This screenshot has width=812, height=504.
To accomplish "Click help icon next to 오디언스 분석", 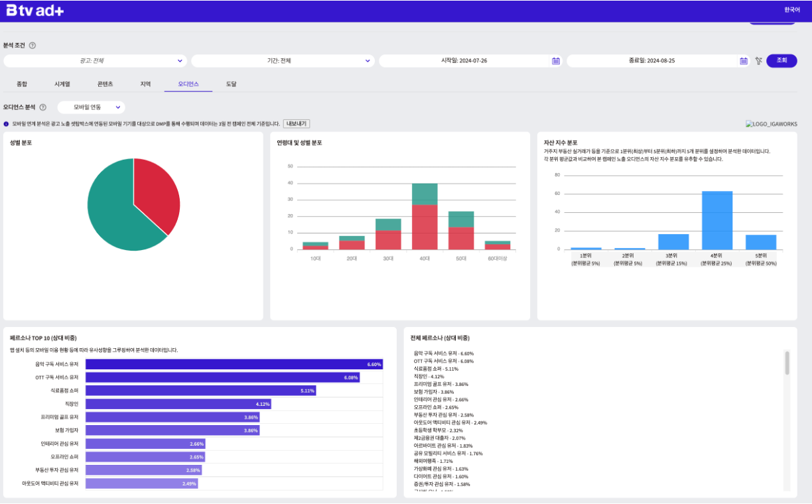I will point(43,107).
